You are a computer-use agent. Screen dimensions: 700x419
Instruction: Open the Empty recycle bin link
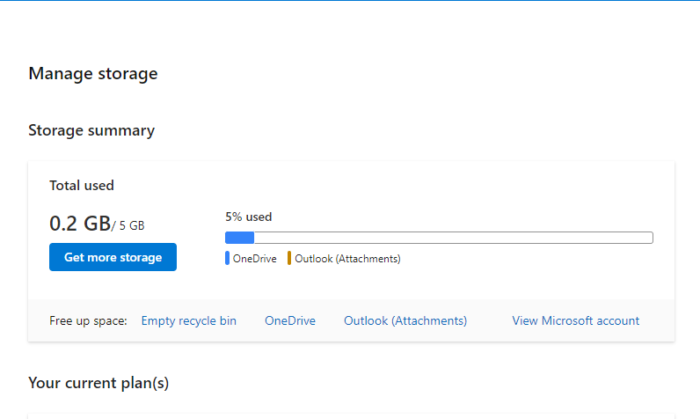(x=189, y=321)
